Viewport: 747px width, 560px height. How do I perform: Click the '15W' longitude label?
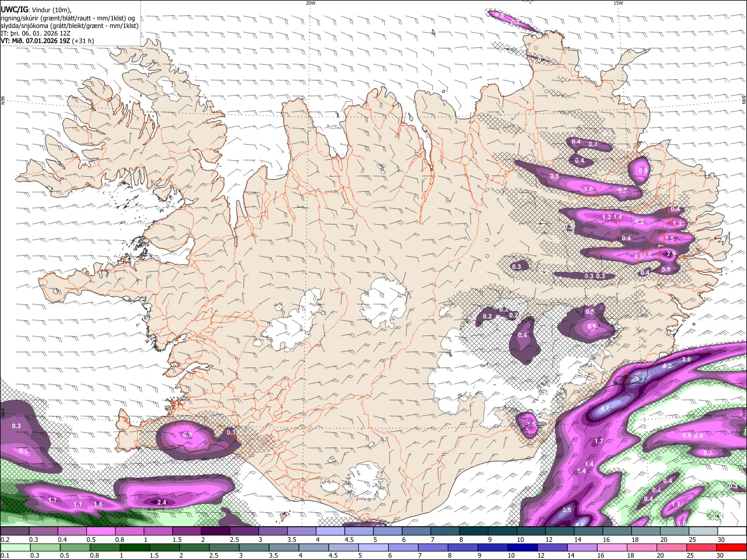point(618,3)
